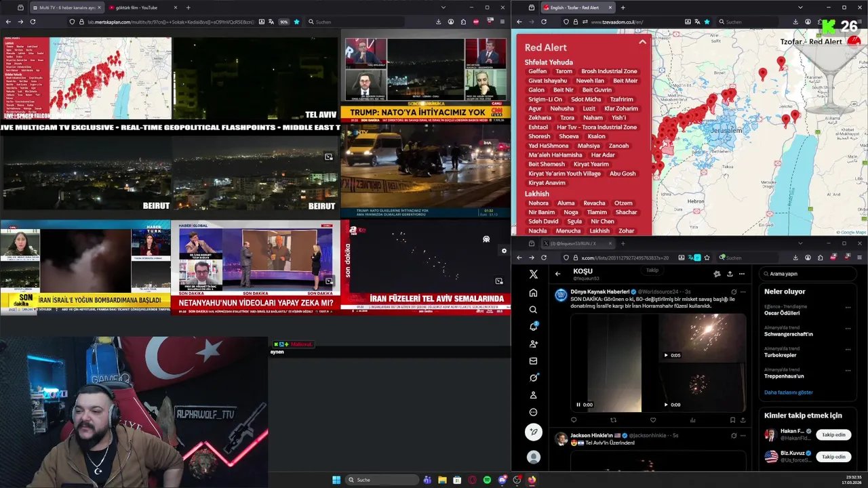Screen dimensions: 868x488
Task: Open X Explore search icon in sidebar
Action: [534, 310]
